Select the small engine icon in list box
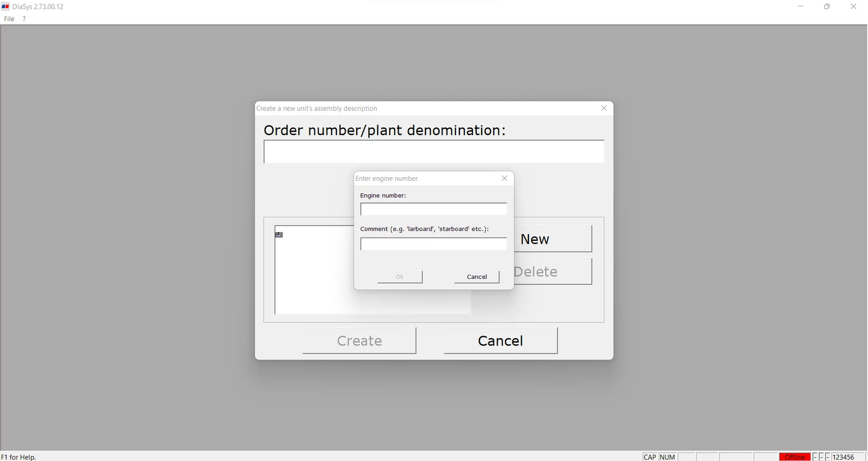Screen dimensions: 868x461 [279, 235]
